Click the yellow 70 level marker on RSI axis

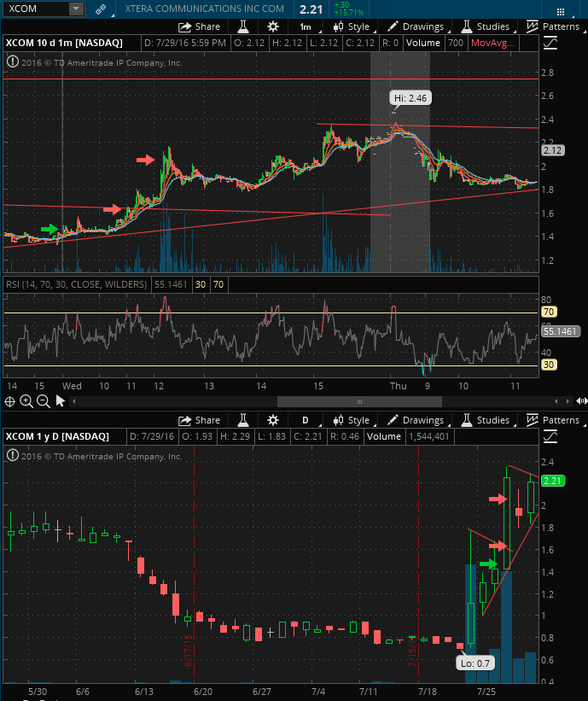[549, 312]
